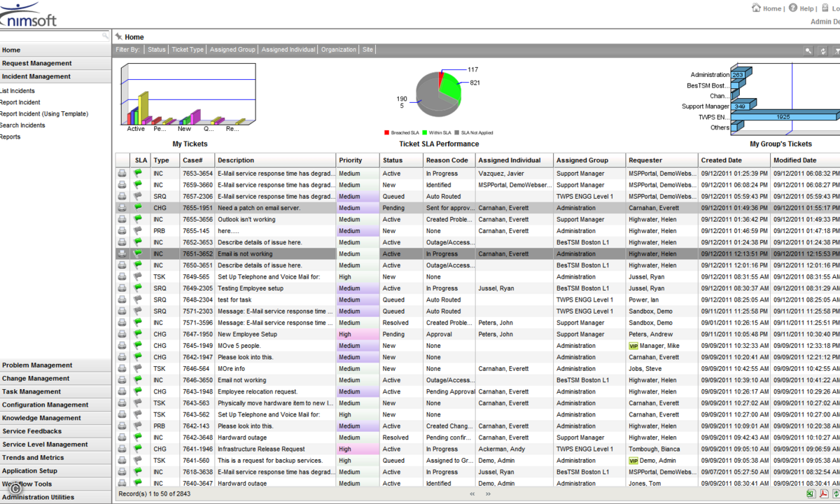Sort table by Case# column header

[x=197, y=160]
